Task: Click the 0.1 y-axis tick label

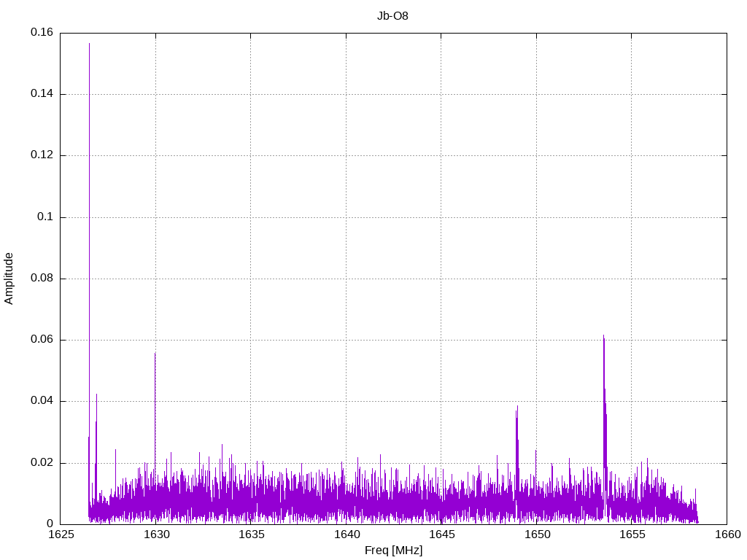Action: coord(45,217)
